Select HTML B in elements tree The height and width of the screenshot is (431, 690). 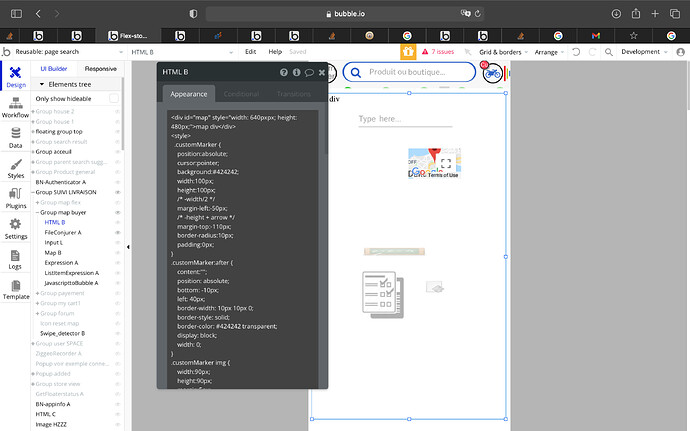[x=55, y=222]
